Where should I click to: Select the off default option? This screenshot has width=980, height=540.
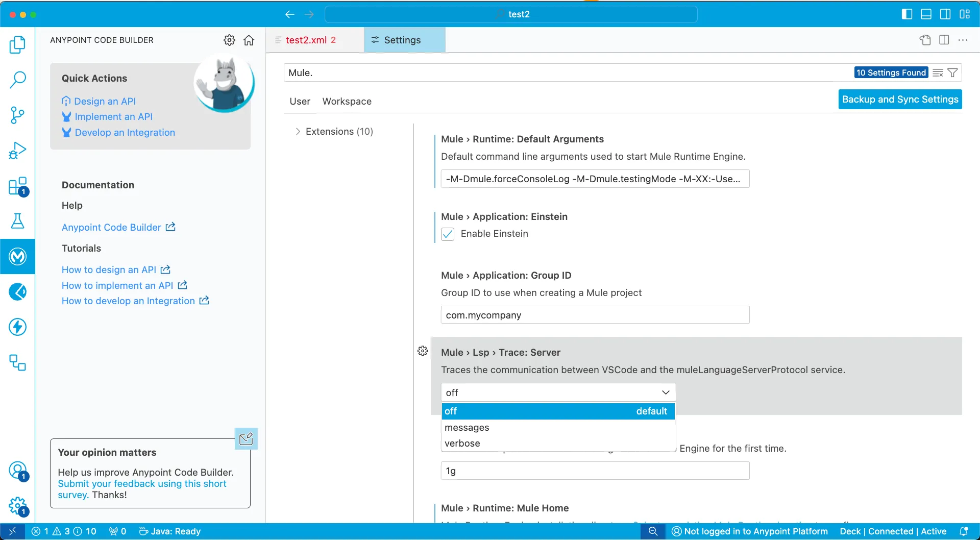[x=558, y=411]
